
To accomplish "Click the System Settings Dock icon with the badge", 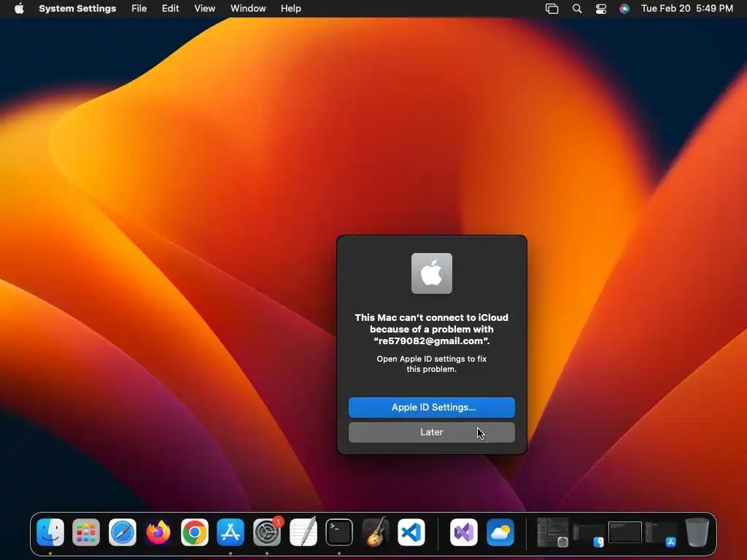I will point(267,532).
